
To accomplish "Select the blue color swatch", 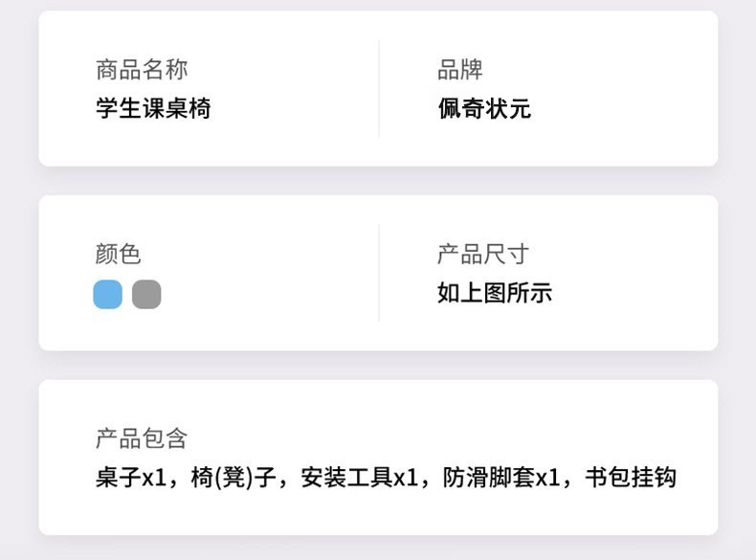I will 107,294.
